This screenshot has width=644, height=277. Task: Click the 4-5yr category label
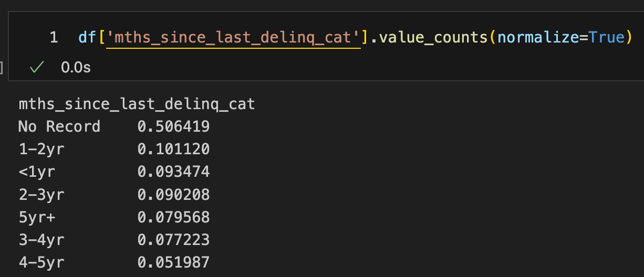click(x=41, y=262)
